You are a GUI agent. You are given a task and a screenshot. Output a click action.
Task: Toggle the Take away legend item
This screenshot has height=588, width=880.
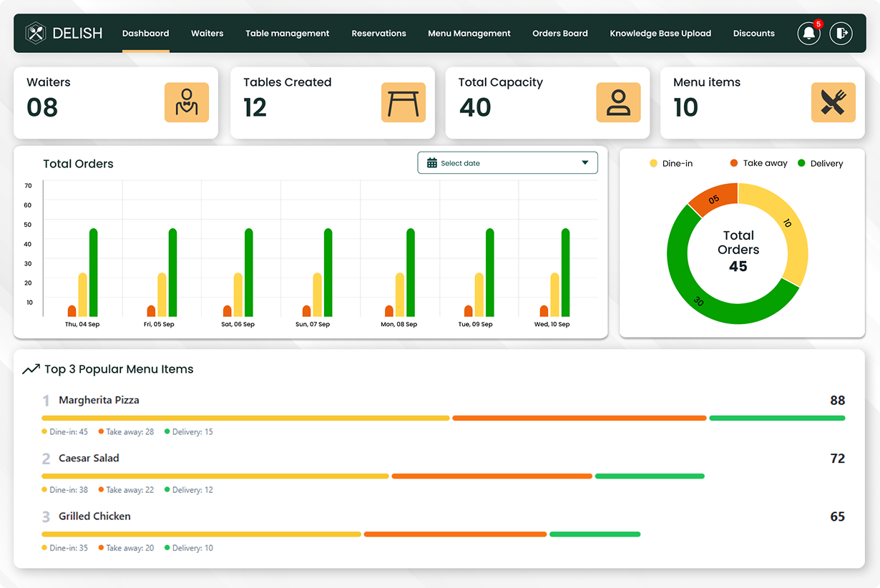point(758,164)
